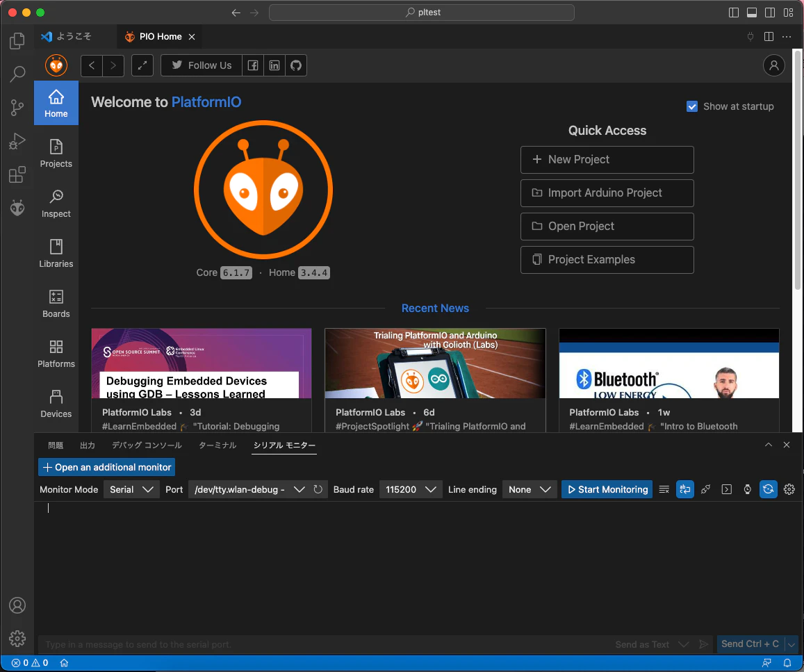Toggle serial monitor abc wrap button
Screen dimensions: 804x672
(685, 489)
